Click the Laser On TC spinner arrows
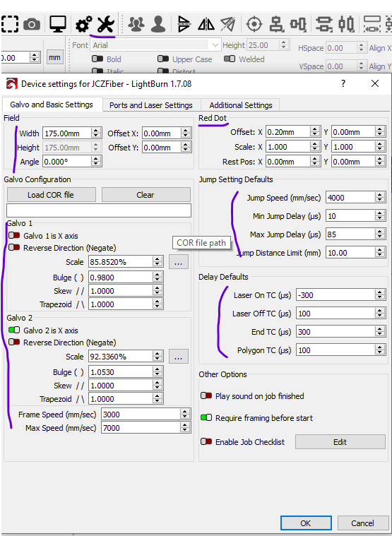Screen dimensions: 392x536 pos(380,294)
